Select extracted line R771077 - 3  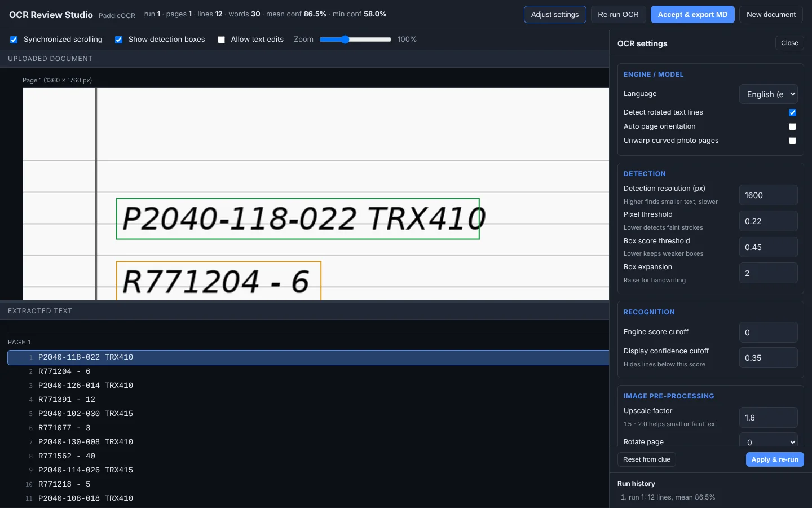point(308,428)
